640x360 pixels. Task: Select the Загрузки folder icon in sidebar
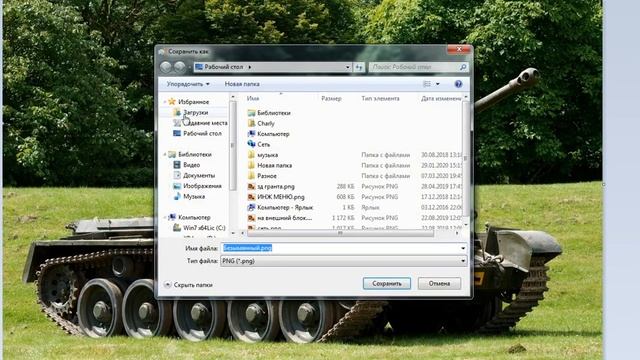pyautogui.click(x=177, y=112)
